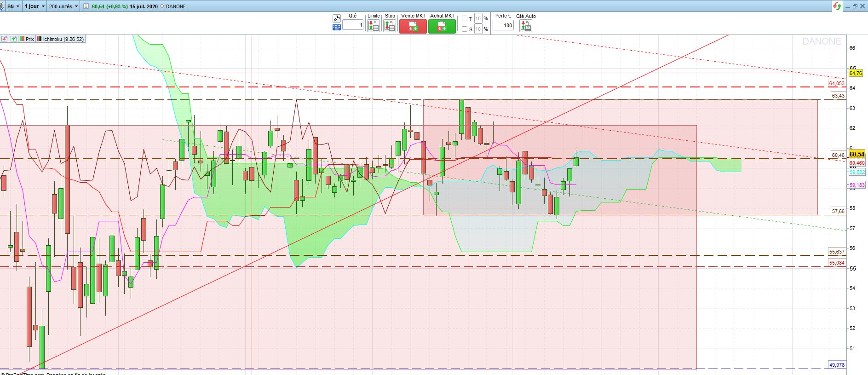Click the green 60,54 (+0,93 %) quote text
The image size is (868, 375).
pos(109,6)
